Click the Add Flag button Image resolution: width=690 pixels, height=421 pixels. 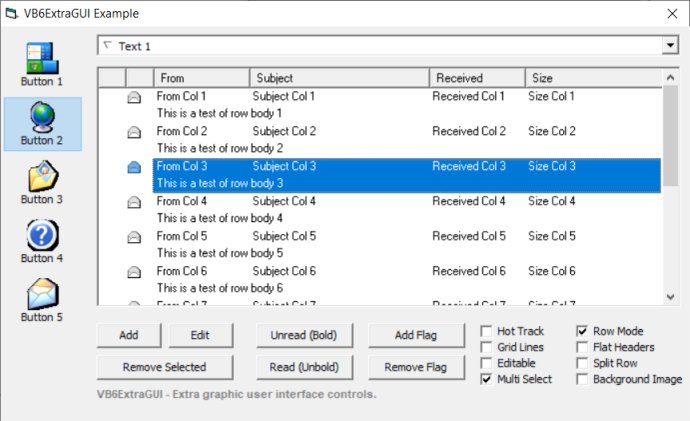tap(416, 335)
